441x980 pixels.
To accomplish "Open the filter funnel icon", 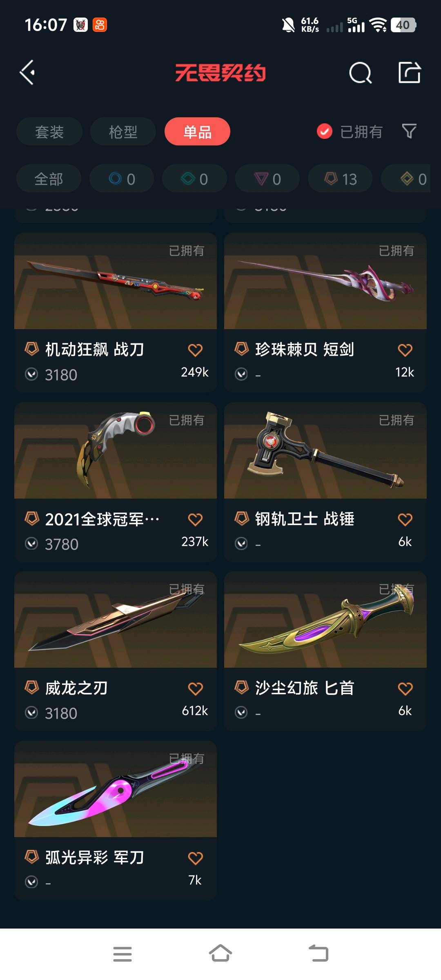I will pos(409,131).
